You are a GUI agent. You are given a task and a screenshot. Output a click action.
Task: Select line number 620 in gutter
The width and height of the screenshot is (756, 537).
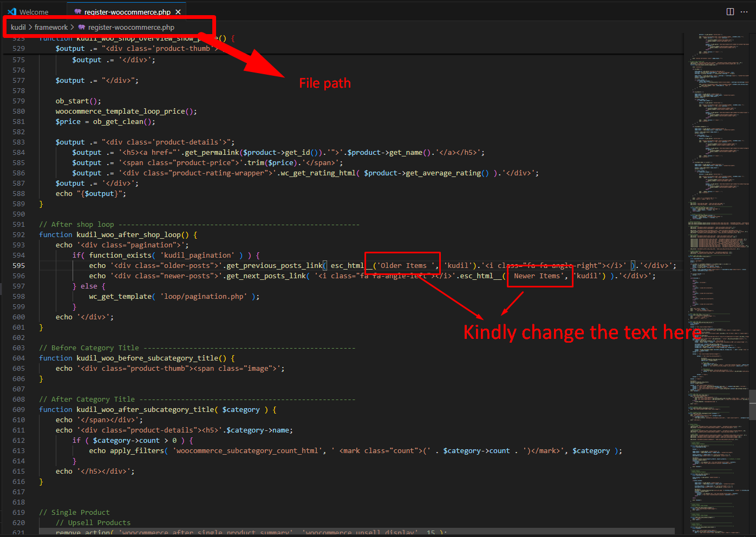click(x=19, y=523)
